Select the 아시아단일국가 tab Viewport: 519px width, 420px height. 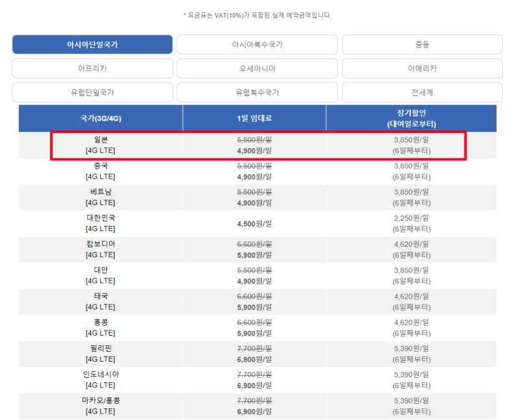point(92,44)
